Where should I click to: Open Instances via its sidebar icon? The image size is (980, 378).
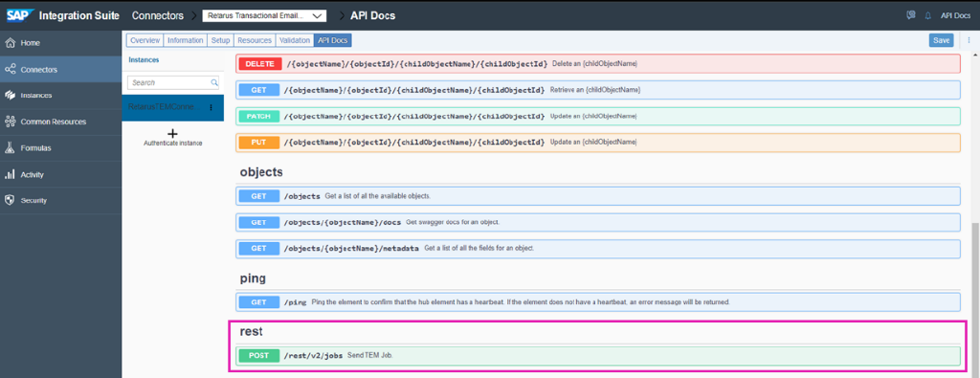point(10,96)
